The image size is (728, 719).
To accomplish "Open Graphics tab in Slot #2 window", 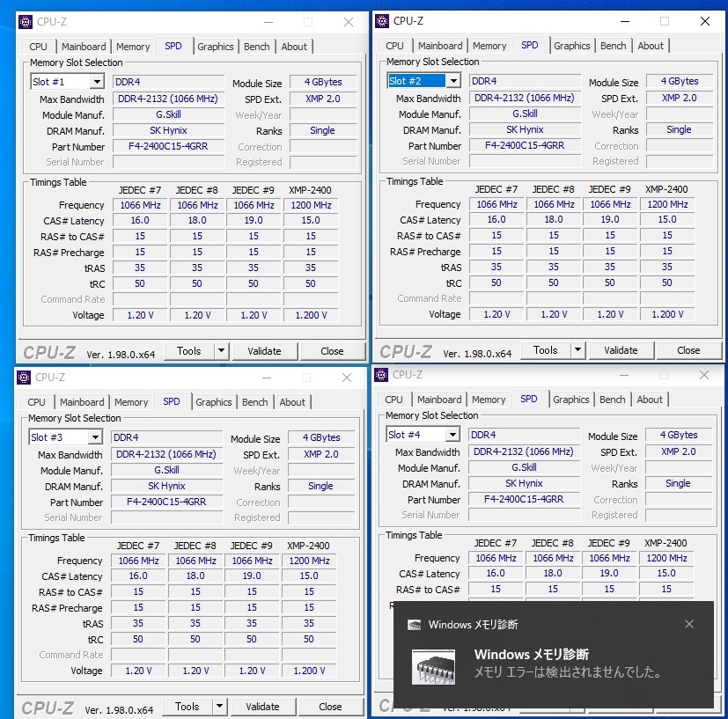I will (571, 46).
